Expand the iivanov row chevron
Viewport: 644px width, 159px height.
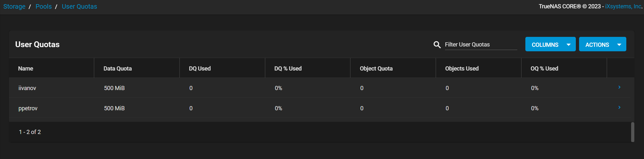click(x=619, y=87)
